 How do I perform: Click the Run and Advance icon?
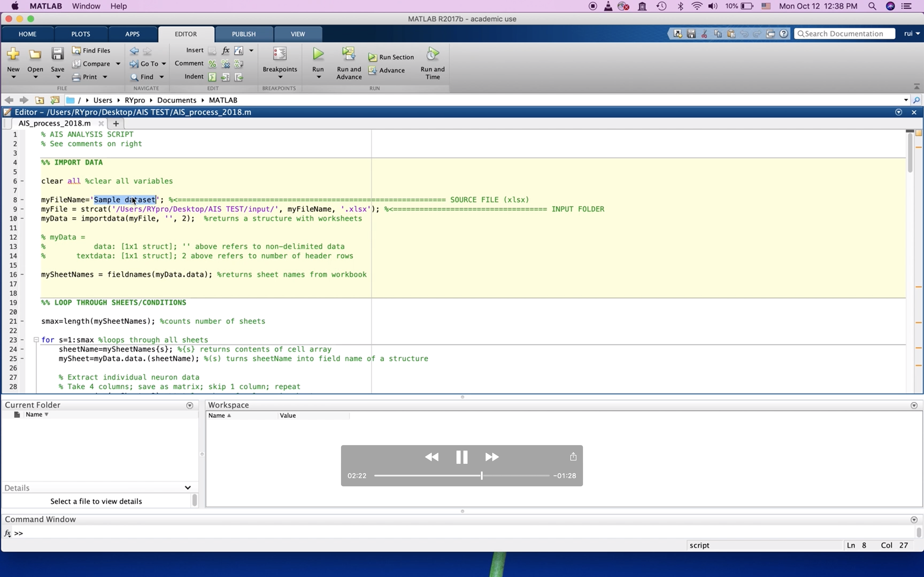pos(349,54)
